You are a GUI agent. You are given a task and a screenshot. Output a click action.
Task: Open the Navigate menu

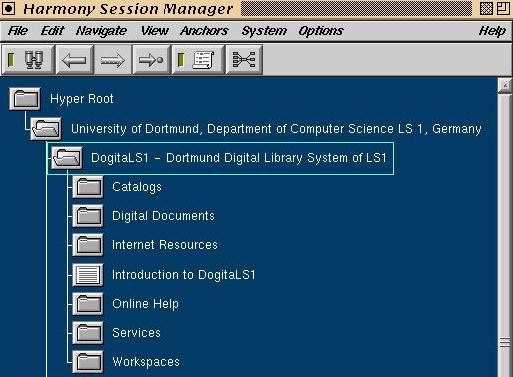[x=101, y=31]
